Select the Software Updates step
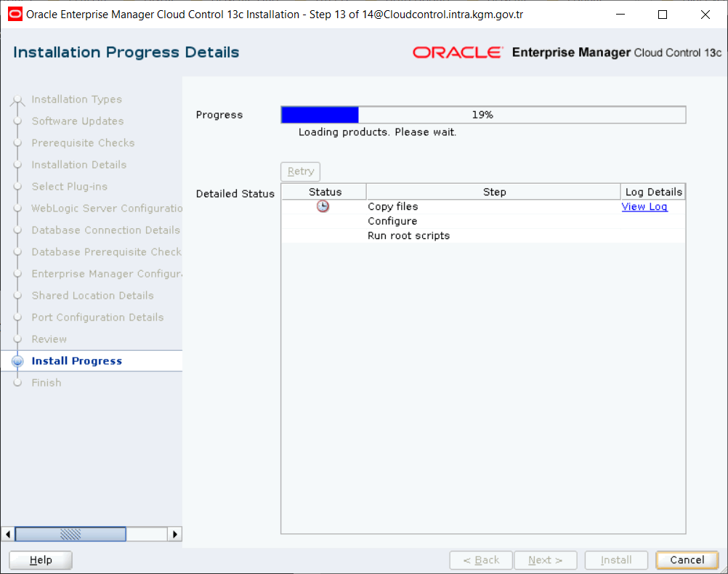Viewport: 728px width, 574px height. tap(78, 121)
